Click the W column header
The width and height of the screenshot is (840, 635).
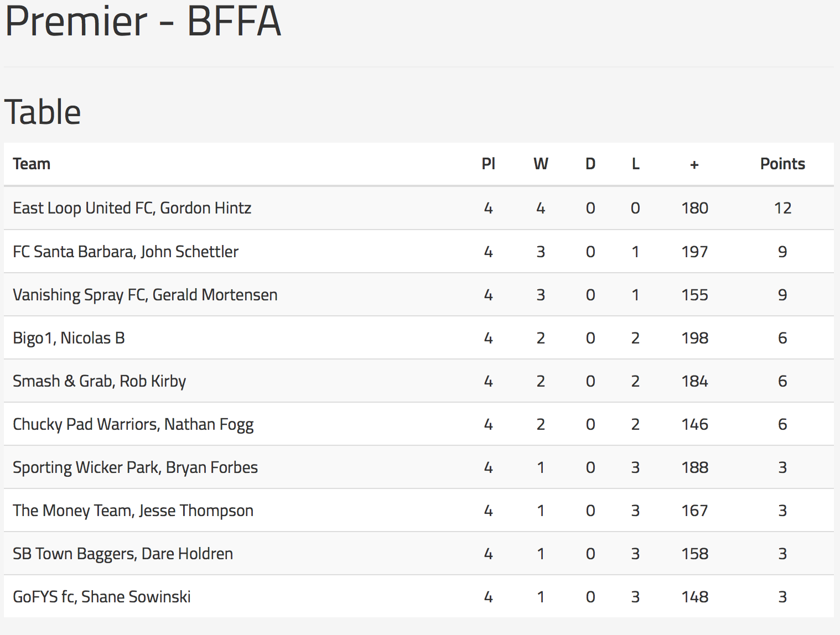541,164
